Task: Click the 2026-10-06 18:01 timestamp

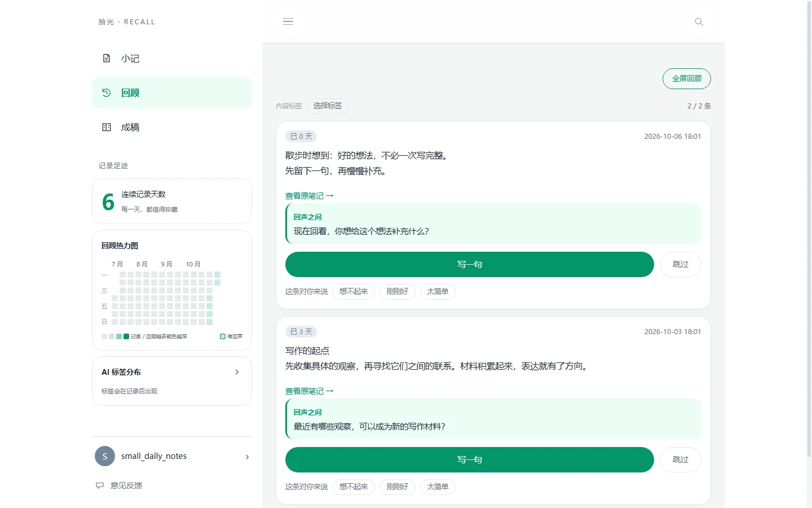Action: coord(673,136)
